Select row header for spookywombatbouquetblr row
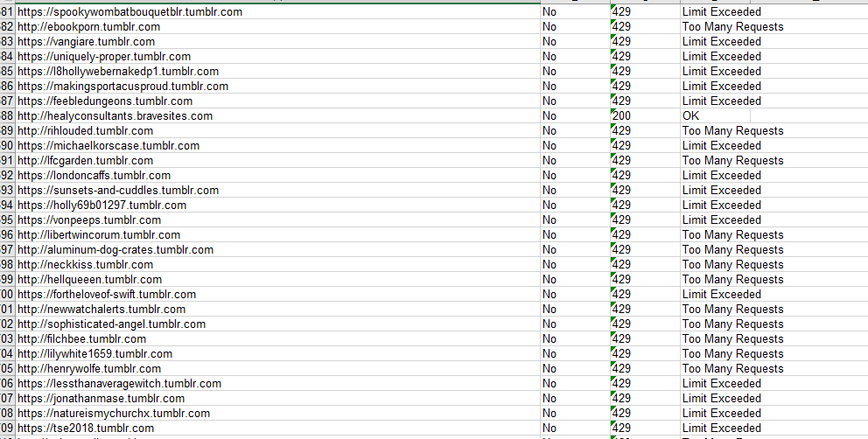The width and height of the screenshot is (868, 439). point(7,11)
